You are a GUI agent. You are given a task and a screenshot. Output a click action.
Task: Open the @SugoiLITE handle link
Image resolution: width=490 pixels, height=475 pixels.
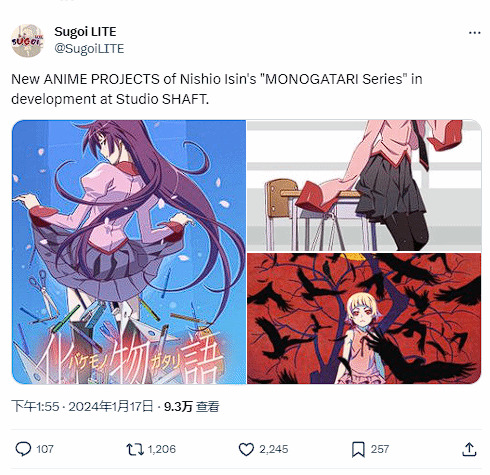pos(89,49)
